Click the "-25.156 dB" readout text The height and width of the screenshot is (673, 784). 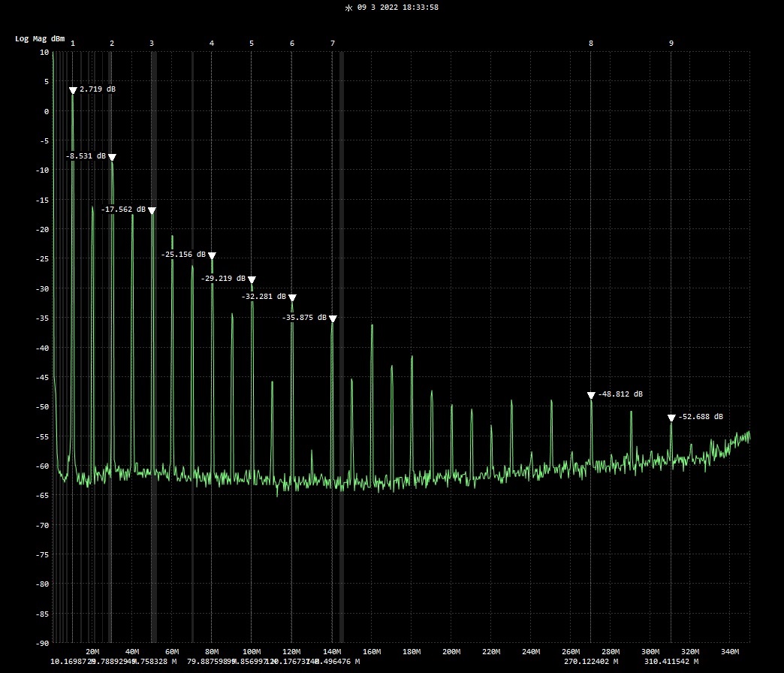tap(183, 255)
